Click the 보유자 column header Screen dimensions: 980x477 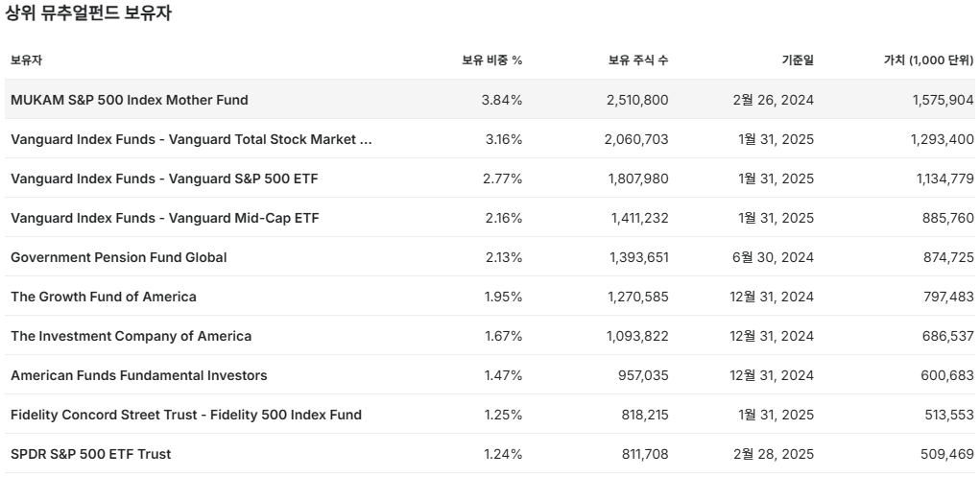[26, 60]
